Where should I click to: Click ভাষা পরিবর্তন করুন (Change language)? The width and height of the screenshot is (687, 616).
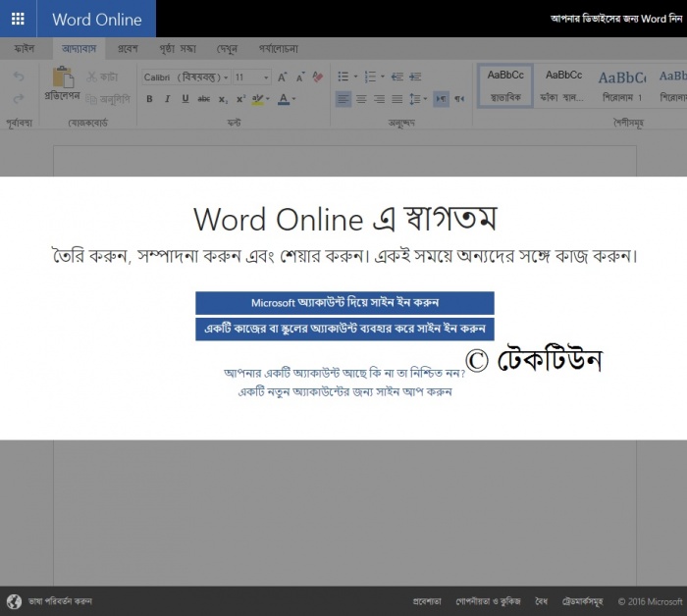pyautogui.click(x=60, y=601)
